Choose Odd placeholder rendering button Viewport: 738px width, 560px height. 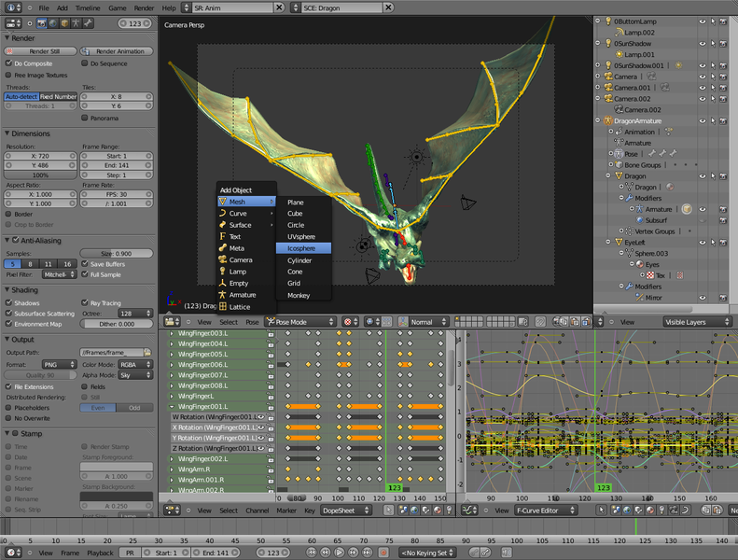(x=134, y=408)
